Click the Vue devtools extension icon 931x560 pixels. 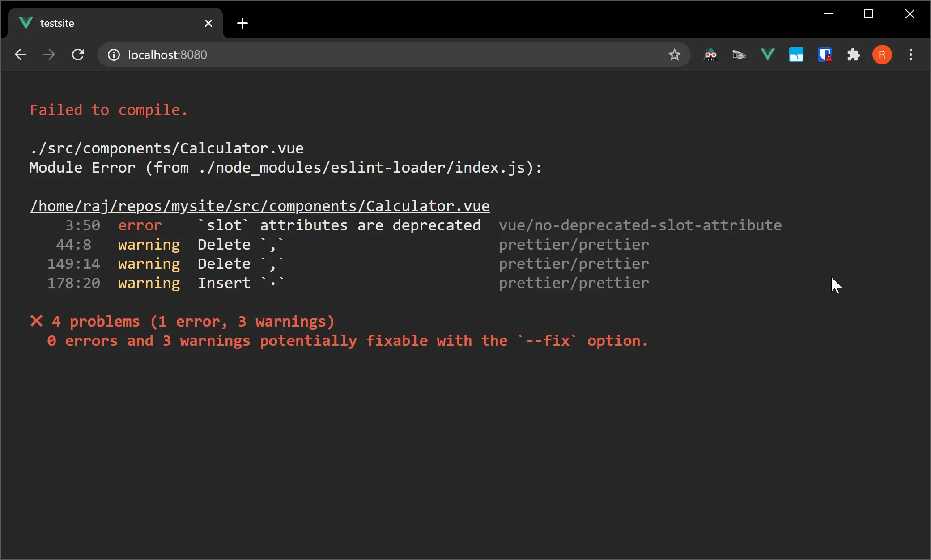[768, 55]
